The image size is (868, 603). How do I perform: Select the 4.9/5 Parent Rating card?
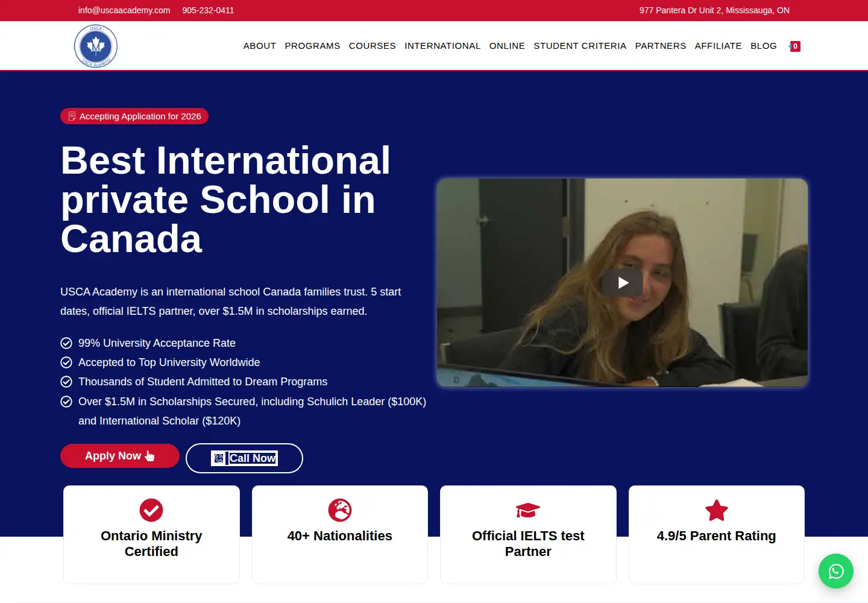717,534
